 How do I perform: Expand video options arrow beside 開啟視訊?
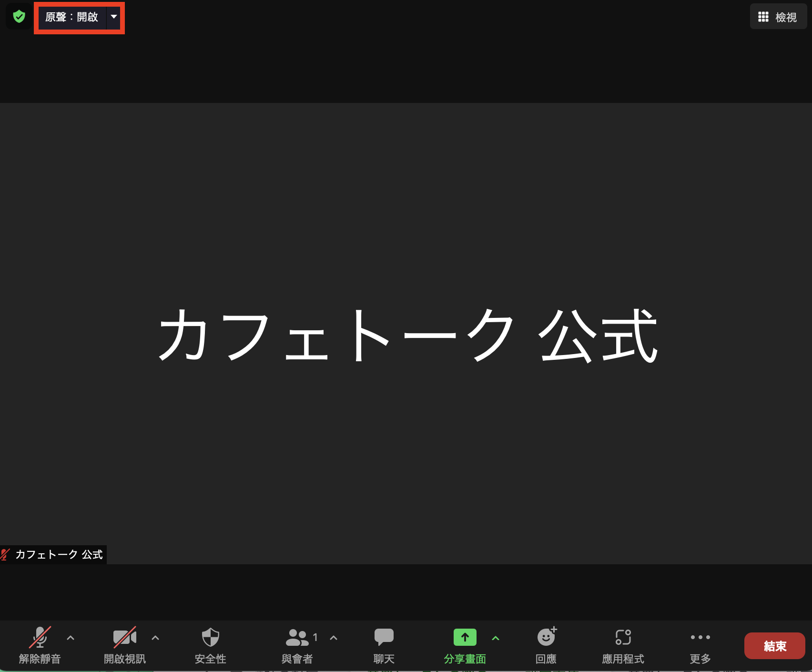pyautogui.click(x=155, y=638)
